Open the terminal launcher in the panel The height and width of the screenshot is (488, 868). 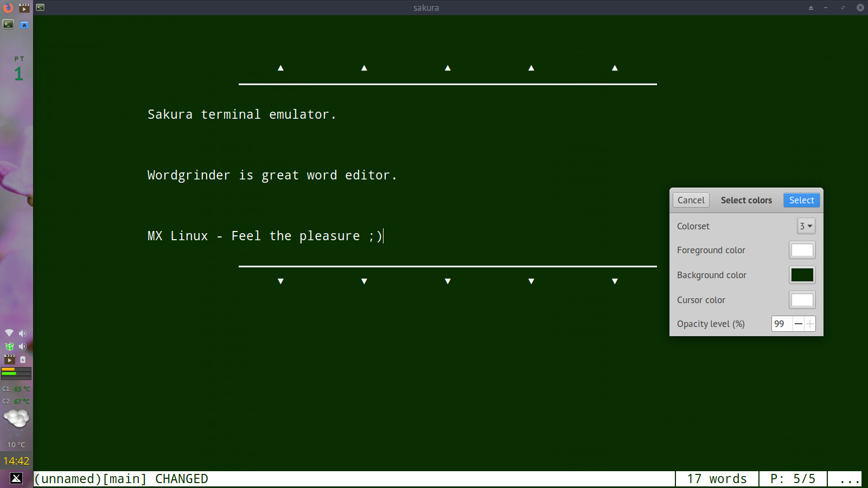click(8, 24)
